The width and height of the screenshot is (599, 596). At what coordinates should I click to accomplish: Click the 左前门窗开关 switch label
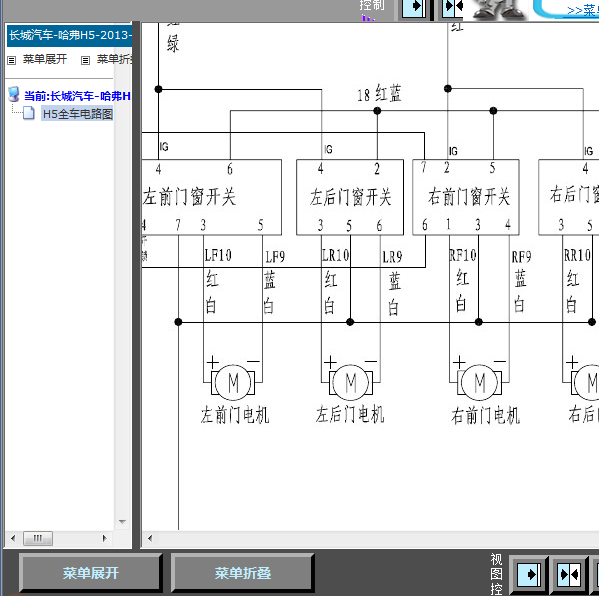point(189,197)
